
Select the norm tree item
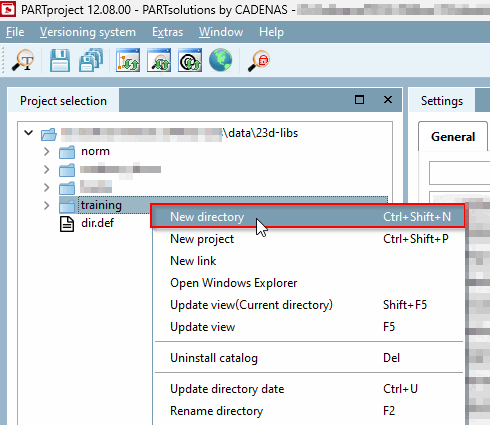(95, 151)
